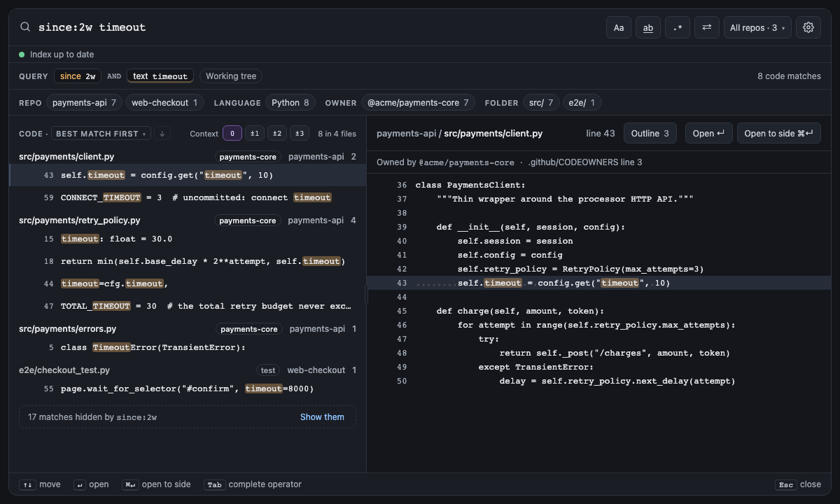Viewport: 840px width, 504px height.
Task: Click the panel splitter handle
Action: [366, 294]
